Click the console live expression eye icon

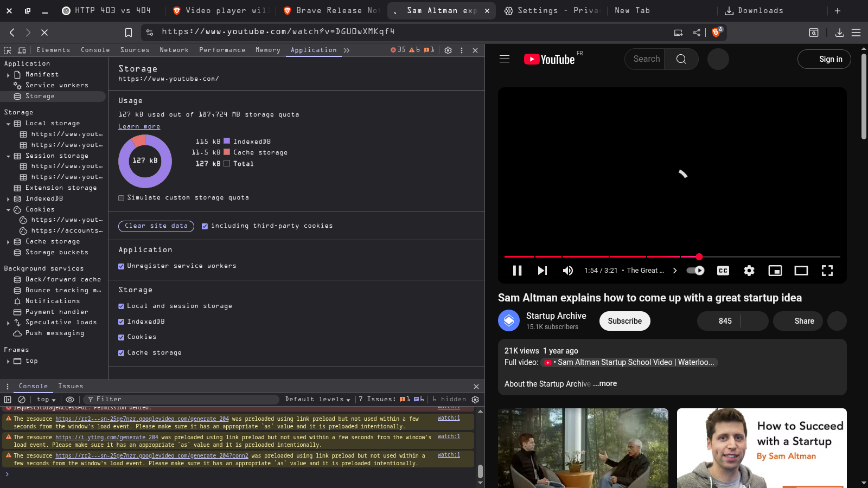click(70, 400)
